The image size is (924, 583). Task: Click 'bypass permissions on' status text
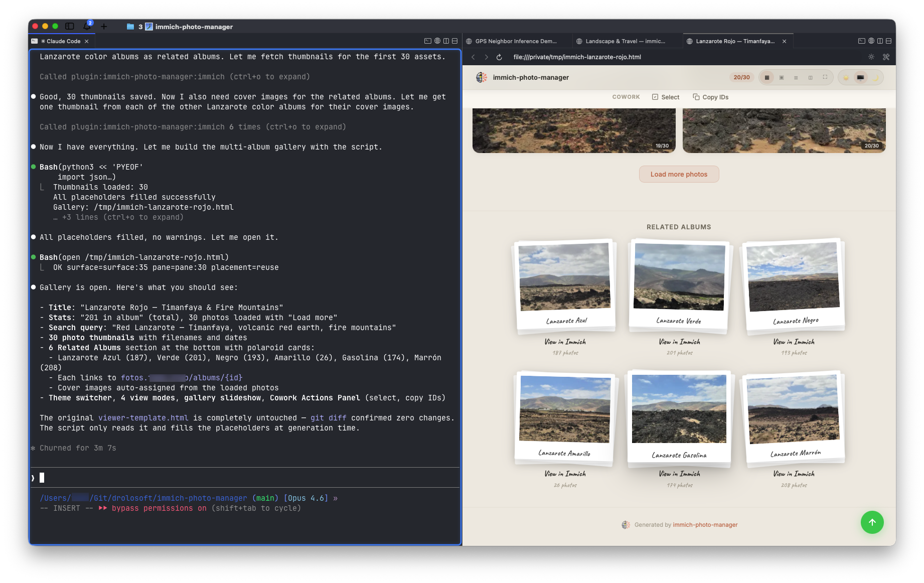click(x=159, y=508)
